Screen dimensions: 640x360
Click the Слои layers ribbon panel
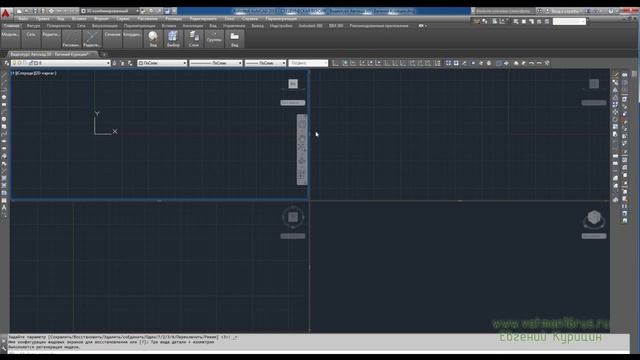point(194,39)
